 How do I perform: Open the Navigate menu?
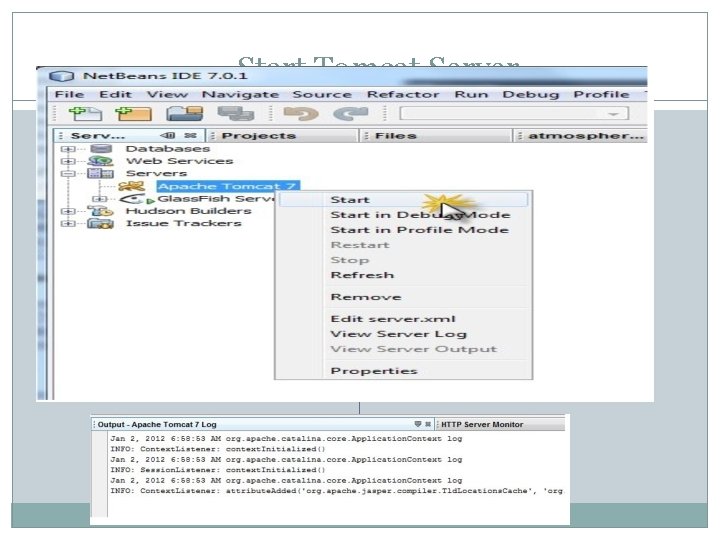click(x=240, y=95)
